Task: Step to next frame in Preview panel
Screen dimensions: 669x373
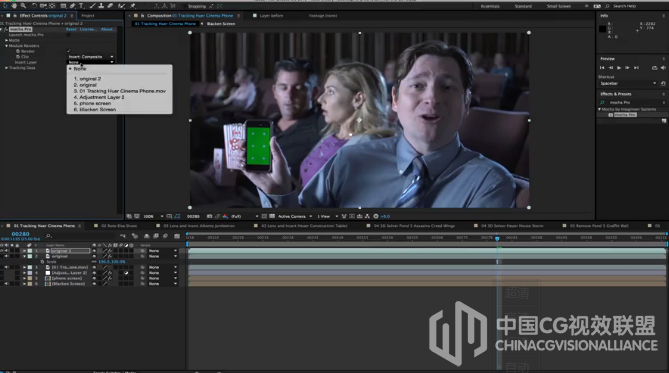Action: pyautogui.click(x=627, y=68)
